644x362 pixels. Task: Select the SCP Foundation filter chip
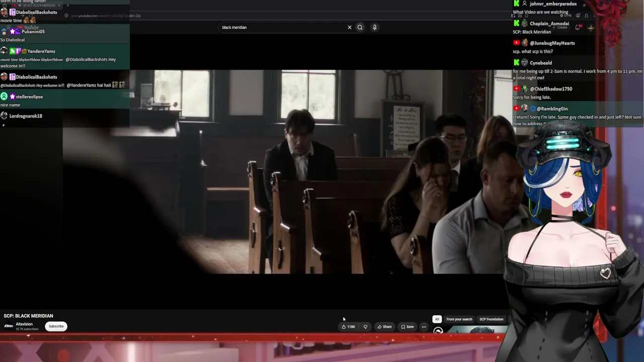click(x=492, y=319)
